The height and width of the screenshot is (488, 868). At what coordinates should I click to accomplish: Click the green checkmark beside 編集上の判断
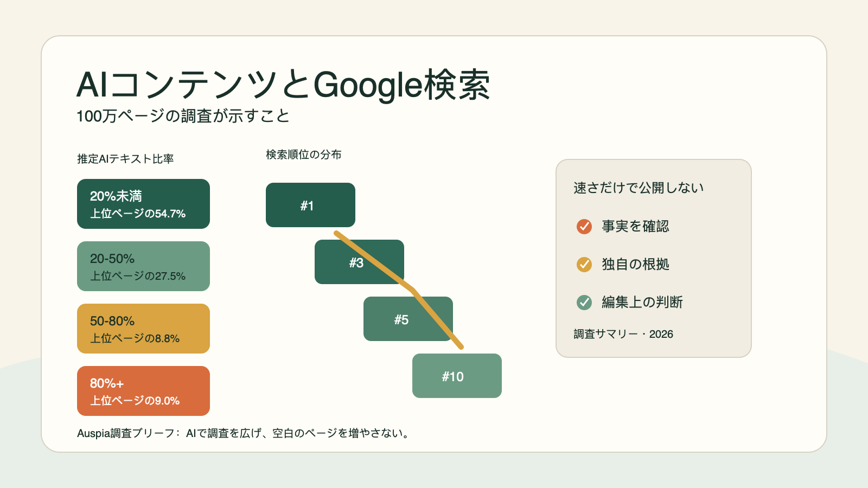coord(584,302)
